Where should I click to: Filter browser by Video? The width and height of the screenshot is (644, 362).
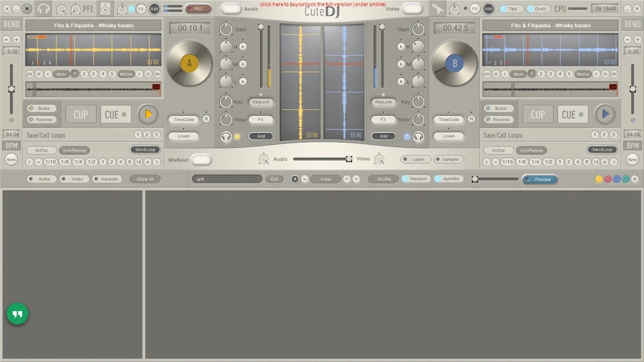coord(74,179)
